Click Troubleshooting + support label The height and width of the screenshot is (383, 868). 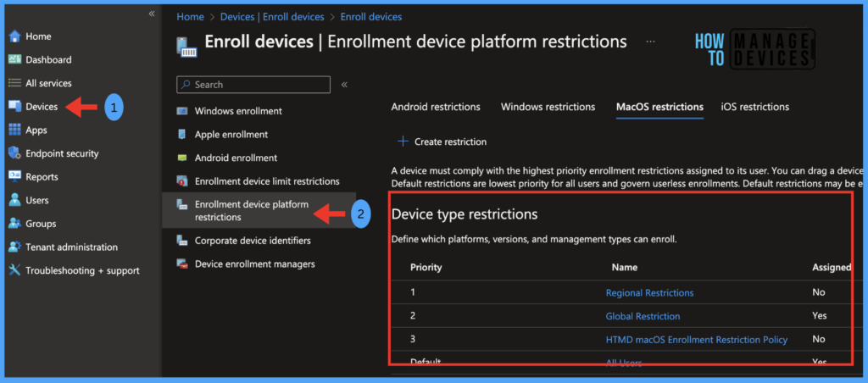[82, 270]
